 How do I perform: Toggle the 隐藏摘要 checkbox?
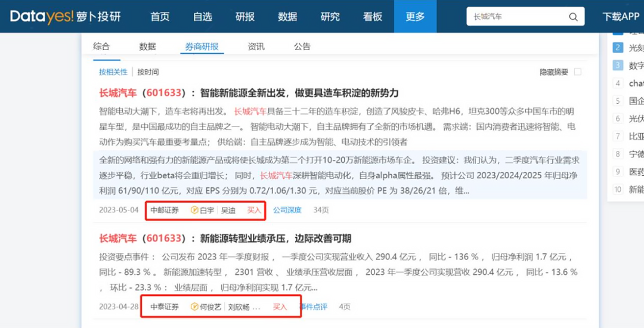(577, 72)
